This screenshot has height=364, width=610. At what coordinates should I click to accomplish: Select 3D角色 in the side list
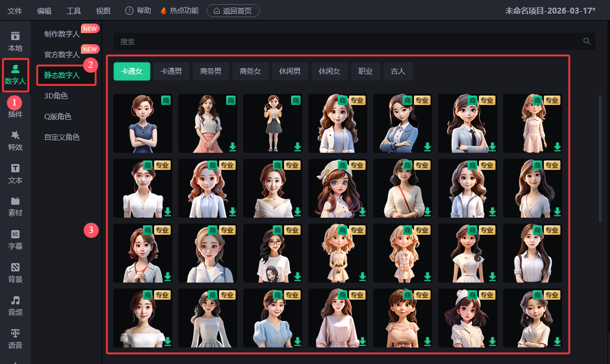point(56,96)
